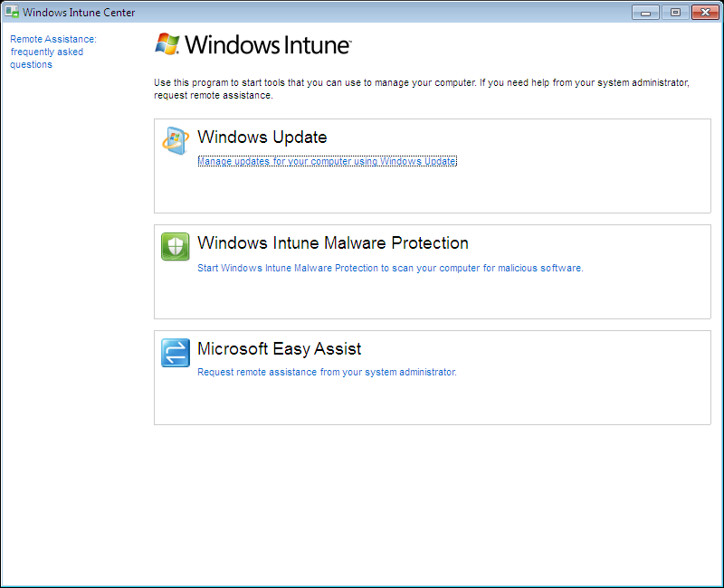Start Windows Intune Malware Protection scan link
Viewport: 724px width, 588px height.
[390, 268]
